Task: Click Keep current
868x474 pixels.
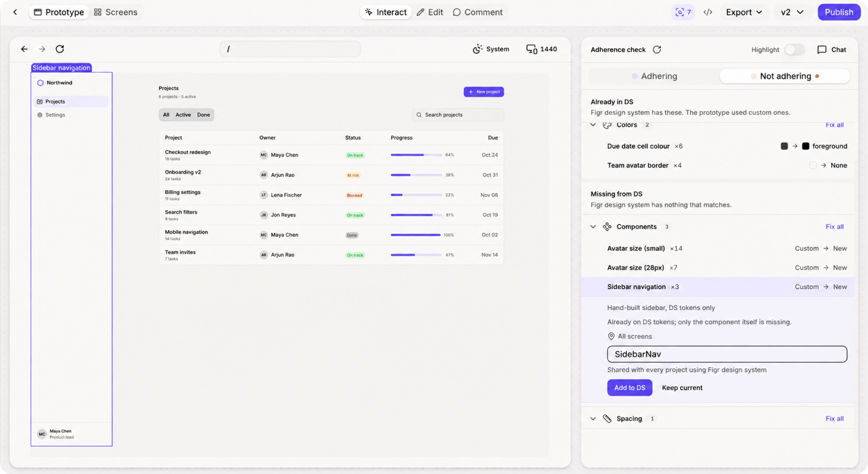Action: [682, 388]
